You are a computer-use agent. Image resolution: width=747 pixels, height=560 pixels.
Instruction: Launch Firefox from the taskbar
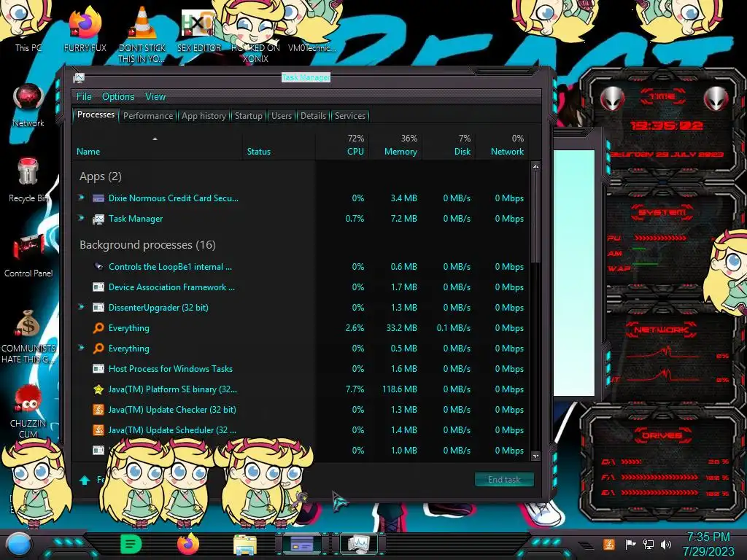point(188,544)
